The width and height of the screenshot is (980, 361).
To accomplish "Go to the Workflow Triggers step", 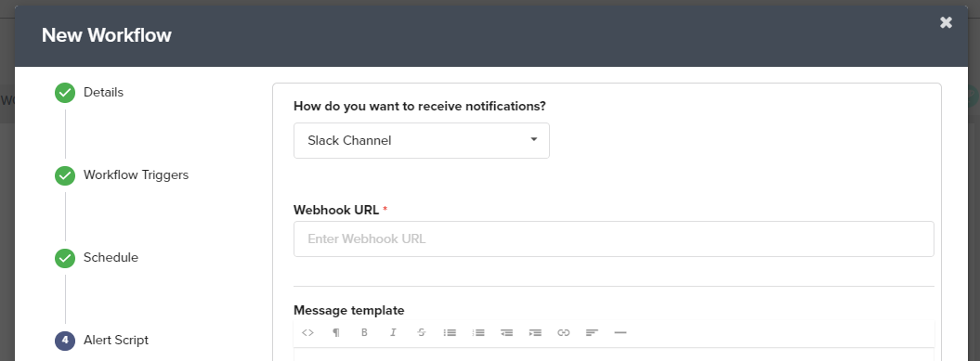I will point(137,174).
